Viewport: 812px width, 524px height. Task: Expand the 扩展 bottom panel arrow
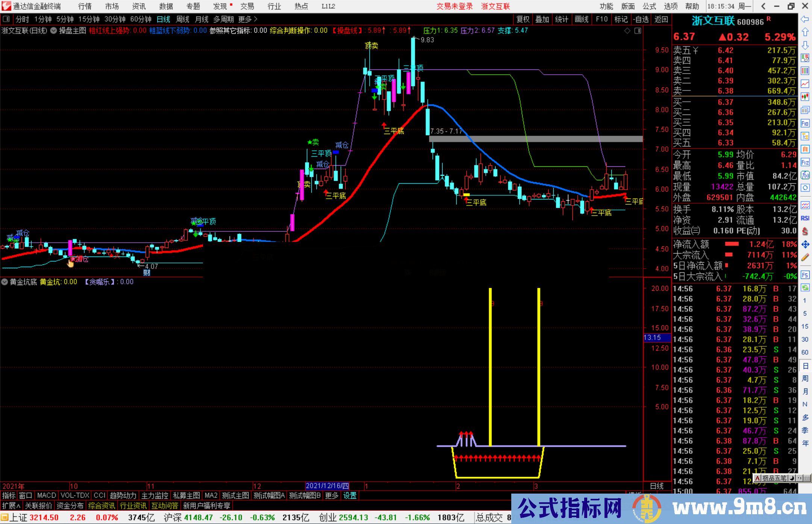(18, 506)
